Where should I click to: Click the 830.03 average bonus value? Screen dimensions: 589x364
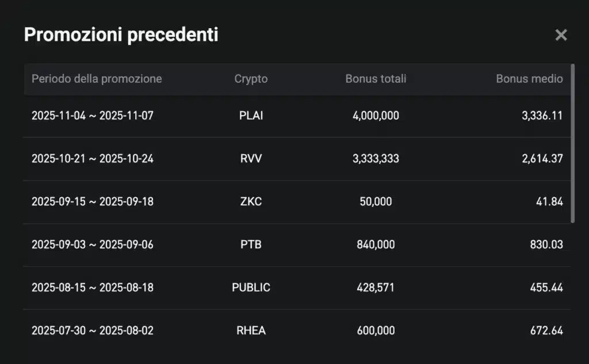(545, 244)
